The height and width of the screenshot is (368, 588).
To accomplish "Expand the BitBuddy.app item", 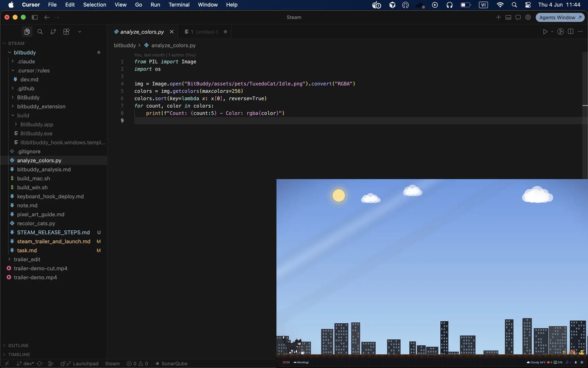I will click(54, 124).
